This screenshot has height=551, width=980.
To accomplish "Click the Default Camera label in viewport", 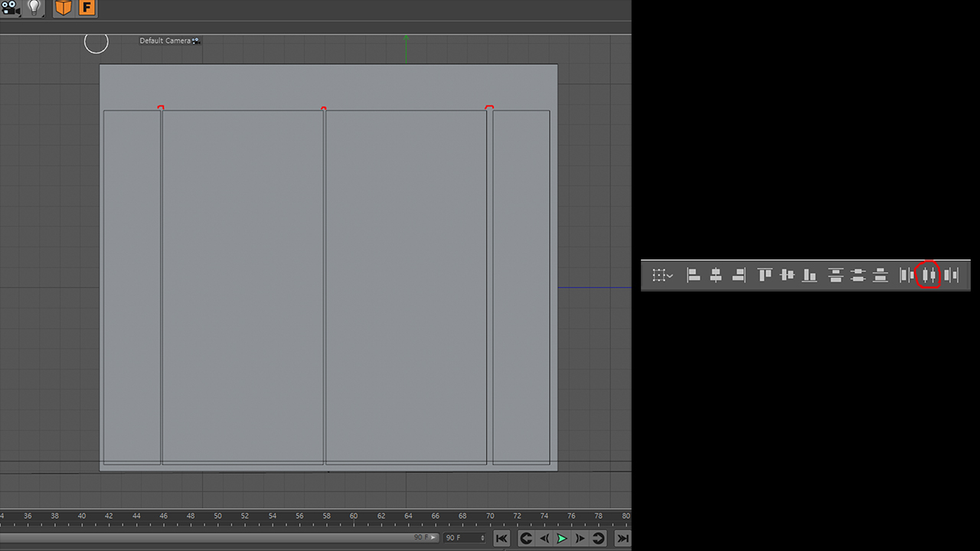I will point(165,41).
